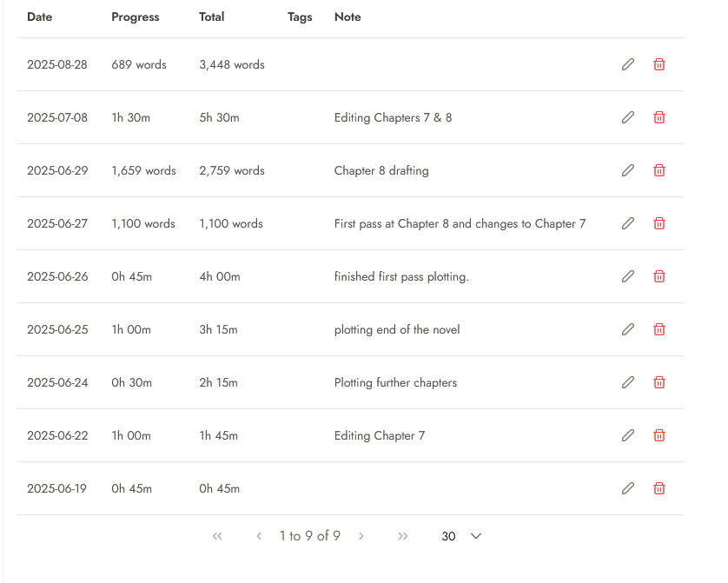Edit the 2025-06-27 entry
This screenshot has height=583, width=728.
coord(628,223)
